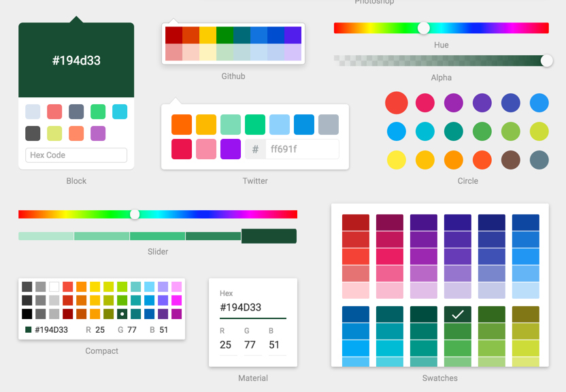Viewport: 566px width, 392px height.
Task: Select the magenta swatch in Compact picker
Action: tap(176, 300)
